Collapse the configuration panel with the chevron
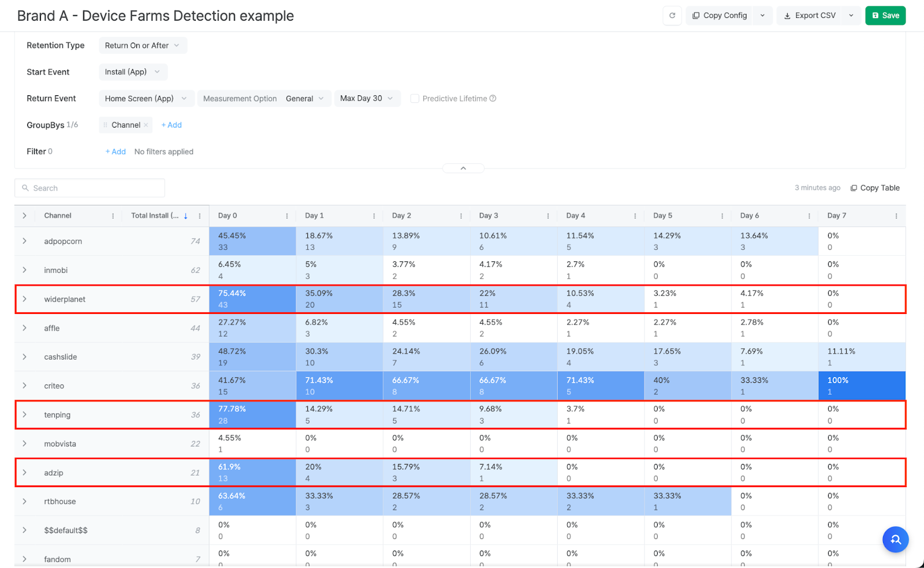 (x=463, y=169)
